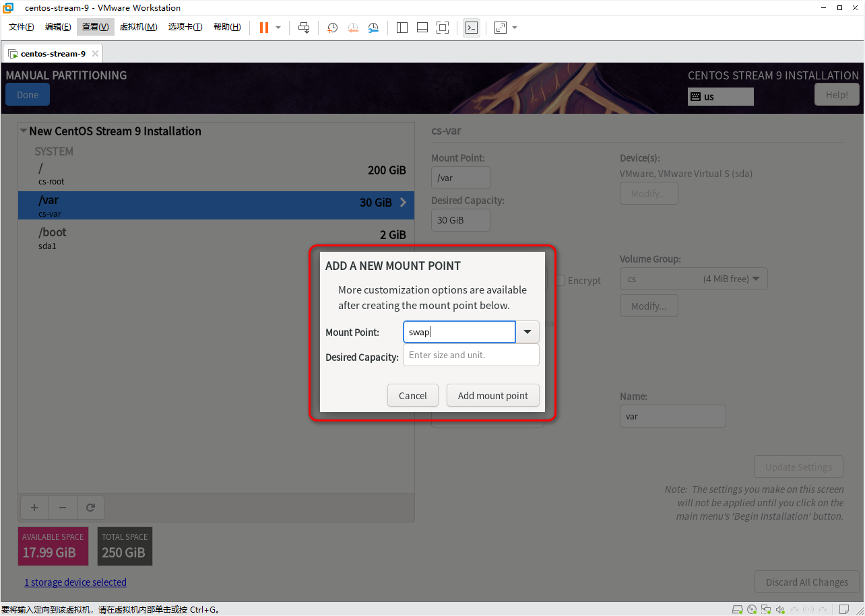Click the full screen mode toolbar icon

click(443, 28)
